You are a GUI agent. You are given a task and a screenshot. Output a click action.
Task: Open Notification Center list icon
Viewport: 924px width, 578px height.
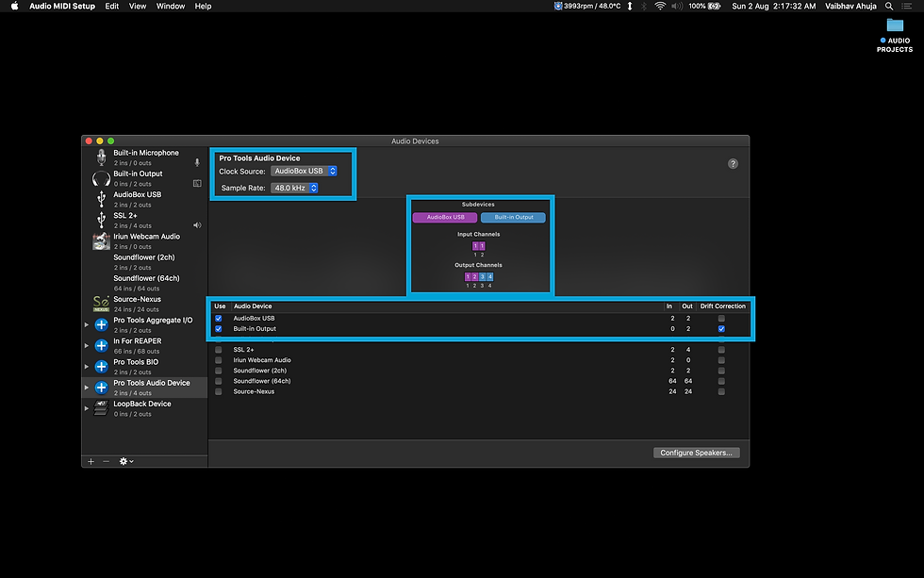pyautogui.click(x=907, y=6)
